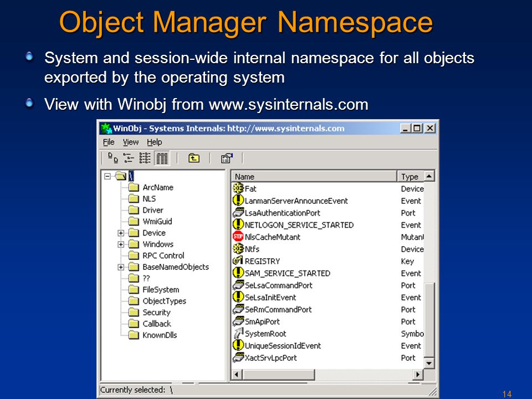
Task: Click the SmApiPort port icon
Action: coord(238,321)
